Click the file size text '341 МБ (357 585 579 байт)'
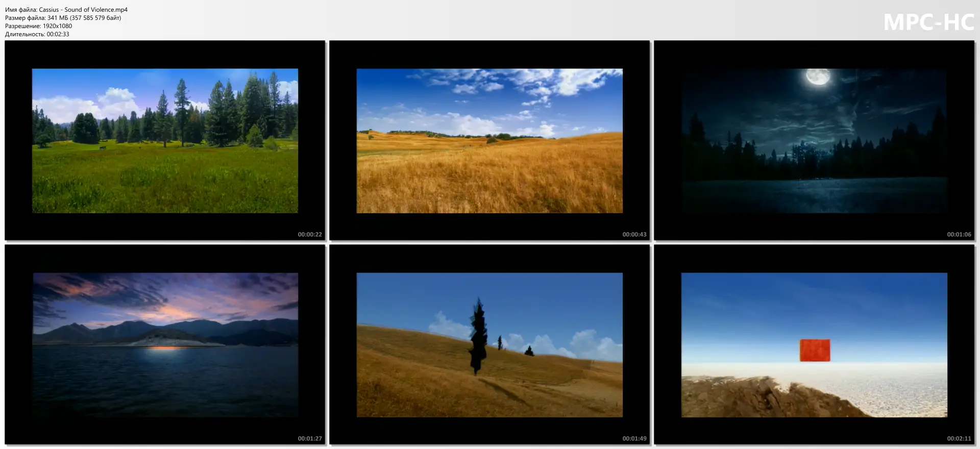 coord(84,18)
